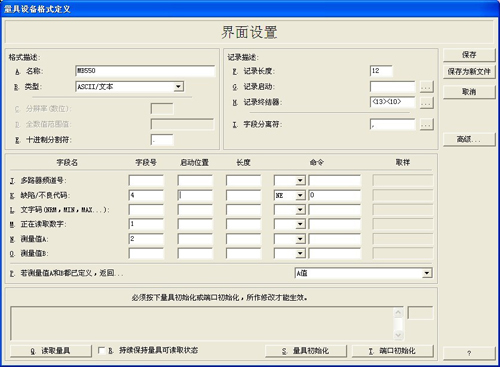Click the 记录启动 input field
This screenshot has height=367, width=500.
393,87
